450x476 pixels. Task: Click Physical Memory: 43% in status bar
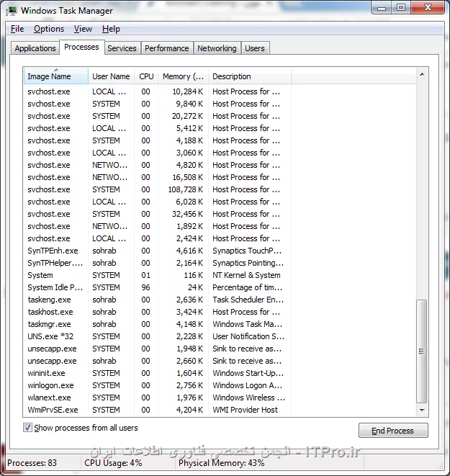pos(222,463)
